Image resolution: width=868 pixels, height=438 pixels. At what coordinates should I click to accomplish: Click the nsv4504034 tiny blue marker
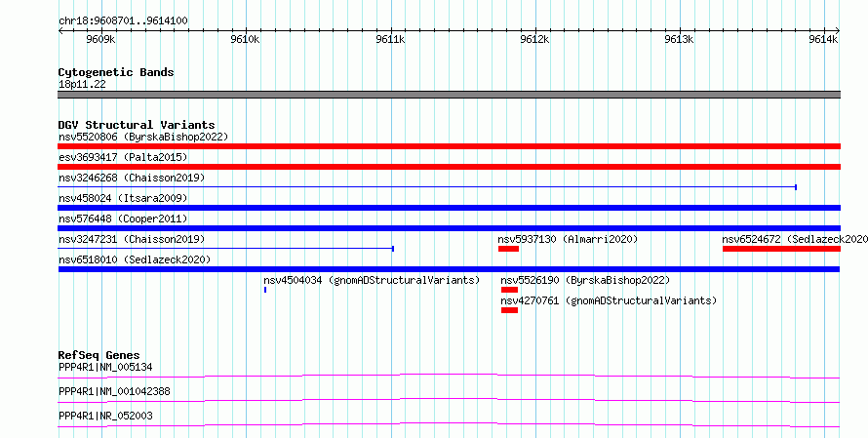pyautogui.click(x=265, y=290)
